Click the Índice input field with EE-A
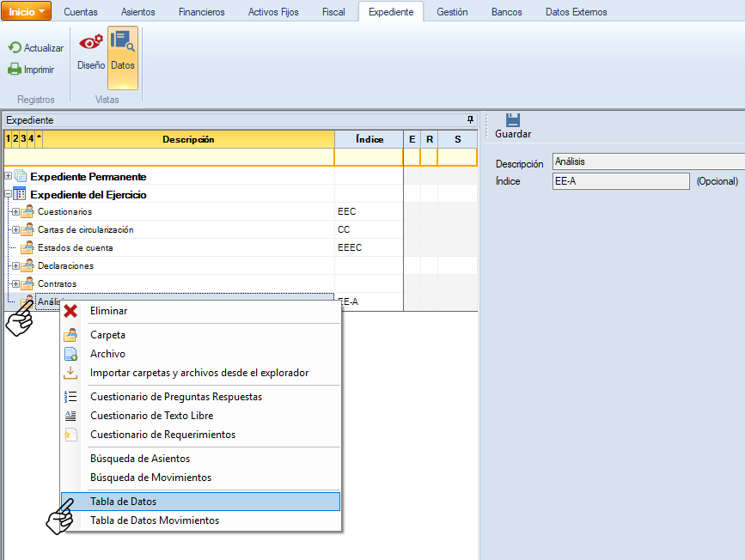The image size is (745, 560). click(x=620, y=181)
